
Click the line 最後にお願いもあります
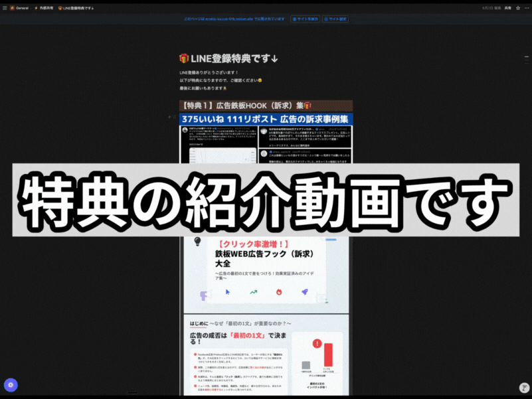click(203, 88)
